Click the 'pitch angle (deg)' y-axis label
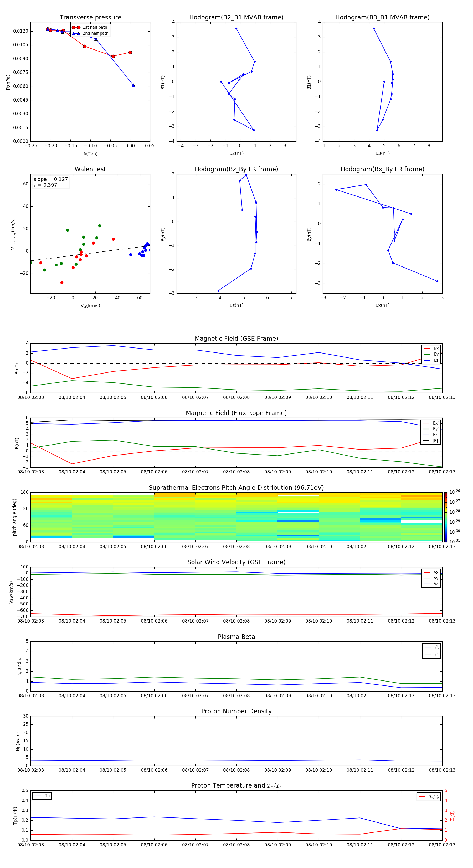 pos(14,517)
